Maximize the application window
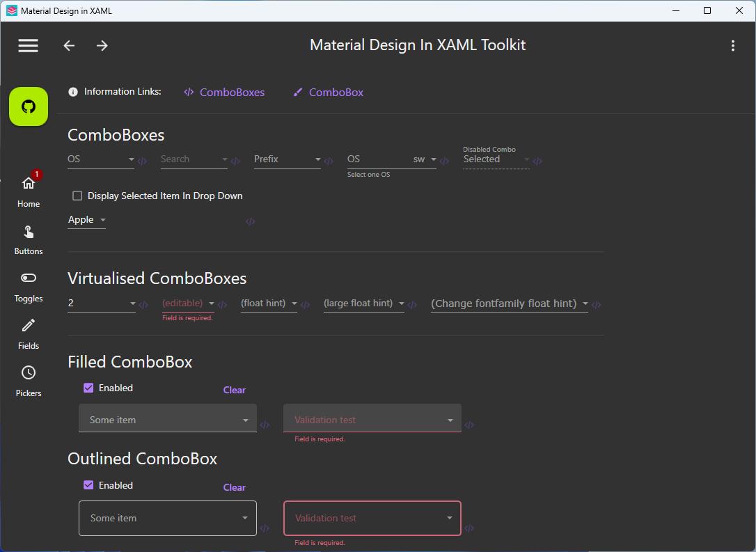 (707, 10)
